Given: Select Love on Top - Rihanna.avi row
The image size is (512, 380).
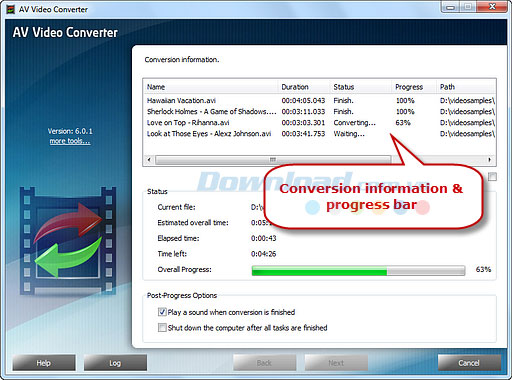Looking at the screenshot, I should coord(320,123).
